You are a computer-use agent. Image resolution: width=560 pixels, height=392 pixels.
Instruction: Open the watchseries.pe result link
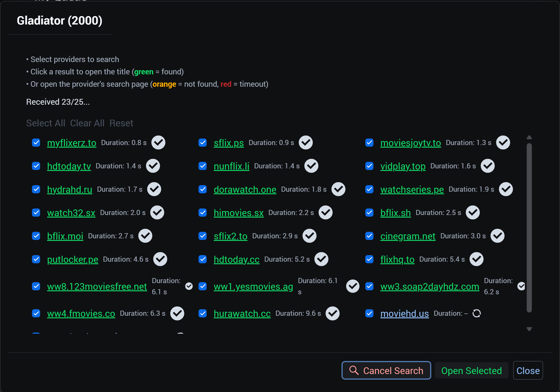[x=412, y=190]
